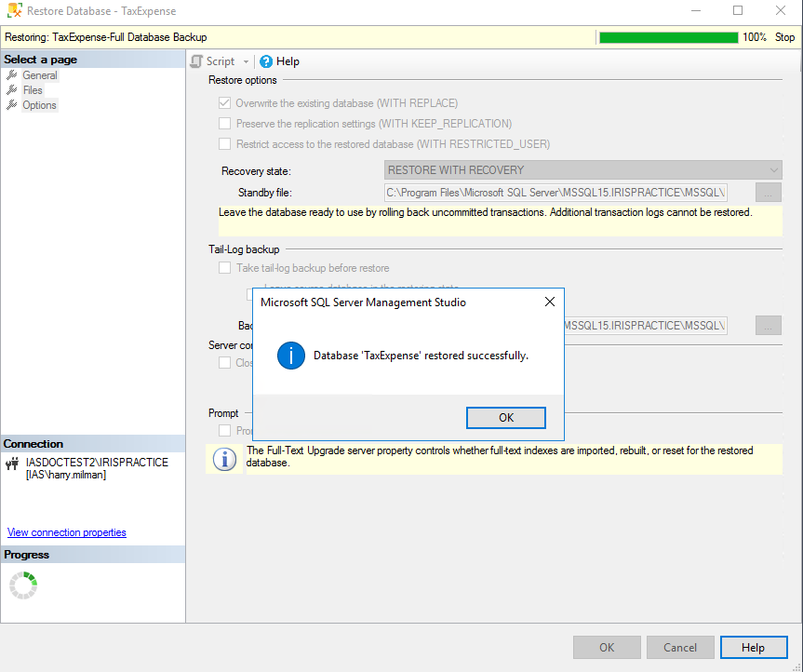Click Stop next to the progress bar
This screenshot has height=672, width=803.
tap(784, 37)
